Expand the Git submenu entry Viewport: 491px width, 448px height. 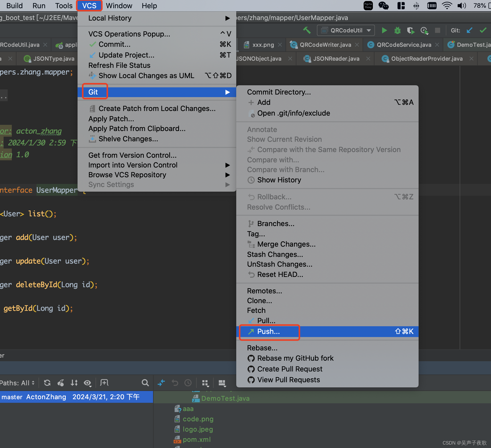[x=157, y=92]
